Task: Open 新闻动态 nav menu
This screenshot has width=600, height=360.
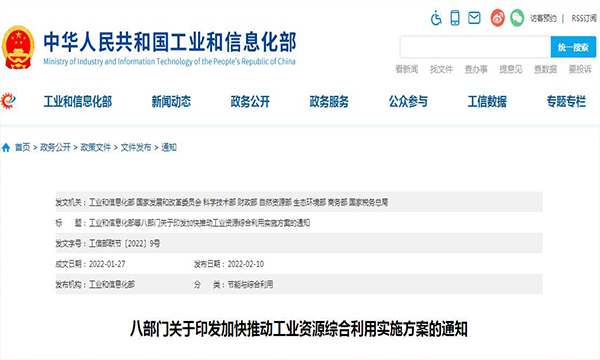Action: click(171, 101)
